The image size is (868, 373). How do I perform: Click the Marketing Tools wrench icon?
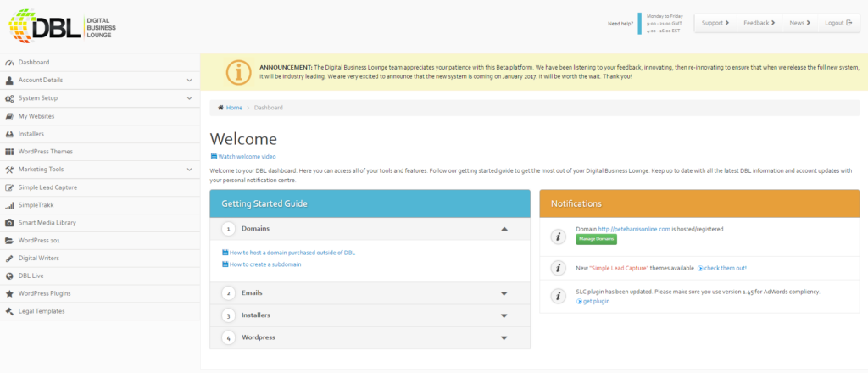pos(9,170)
